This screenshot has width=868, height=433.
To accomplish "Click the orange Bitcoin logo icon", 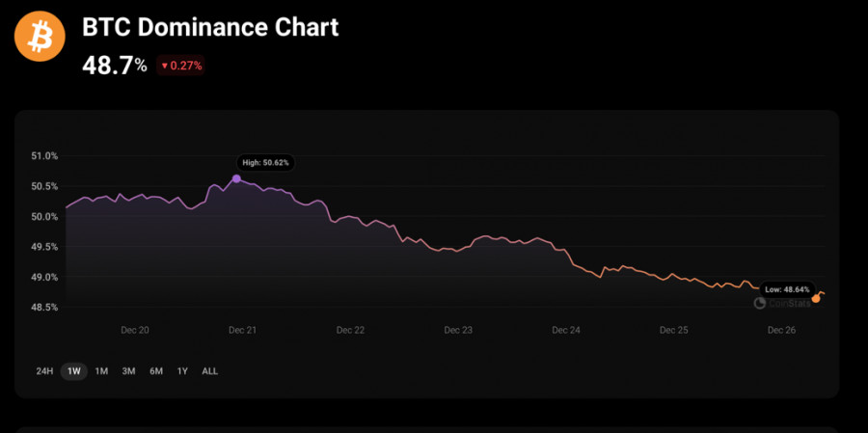I will pos(40,37).
